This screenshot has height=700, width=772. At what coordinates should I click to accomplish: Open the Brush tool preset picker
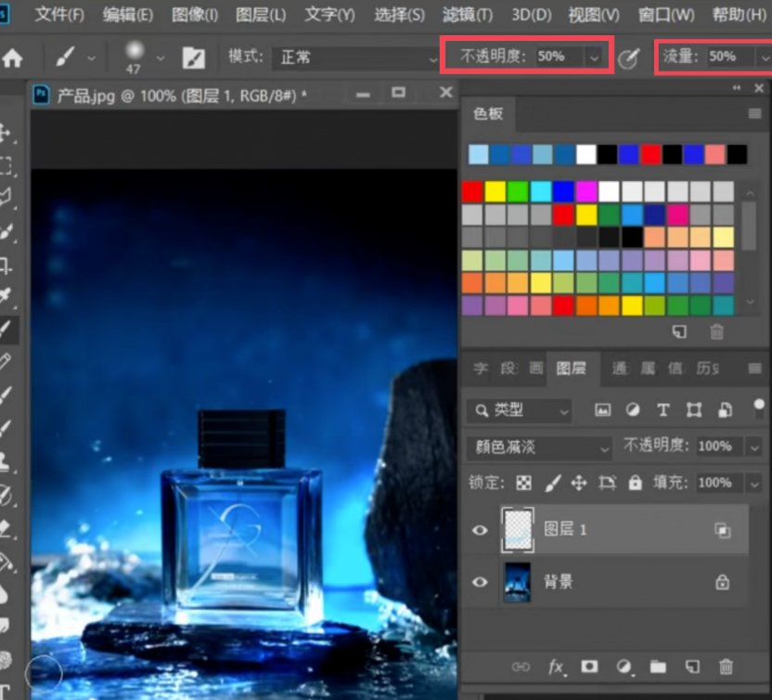pos(91,58)
